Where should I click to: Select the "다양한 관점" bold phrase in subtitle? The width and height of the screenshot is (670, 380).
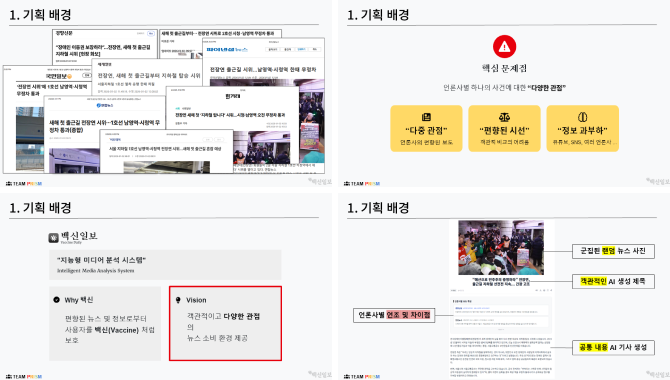(547, 88)
